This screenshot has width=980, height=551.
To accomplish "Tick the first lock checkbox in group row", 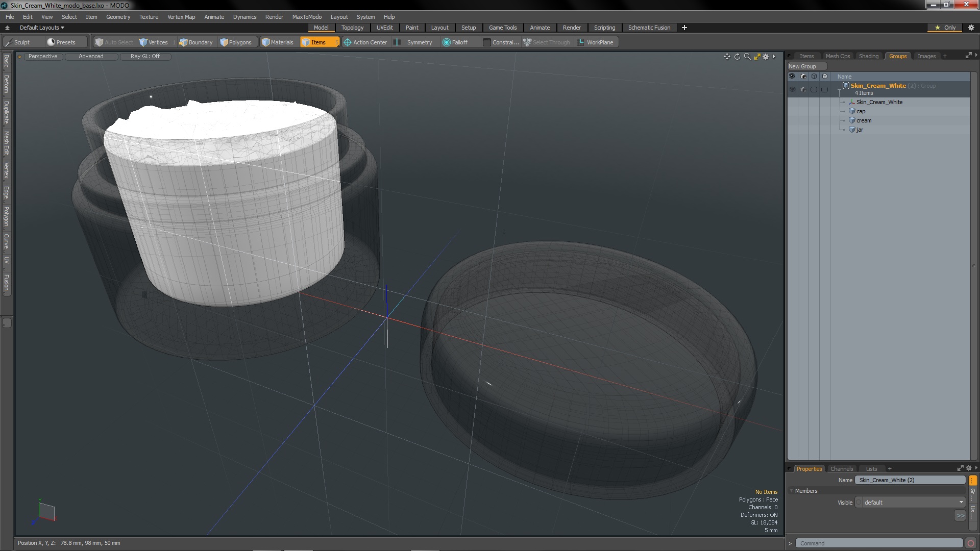I will point(814,89).
